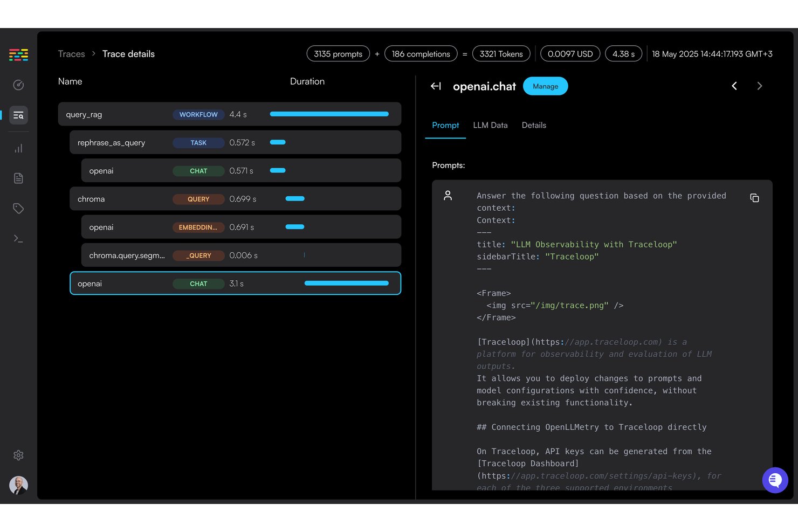The width and height of the screenshot is (798, 532).
Task: Click the Traceloop logo icon
Action: [18, 54]
